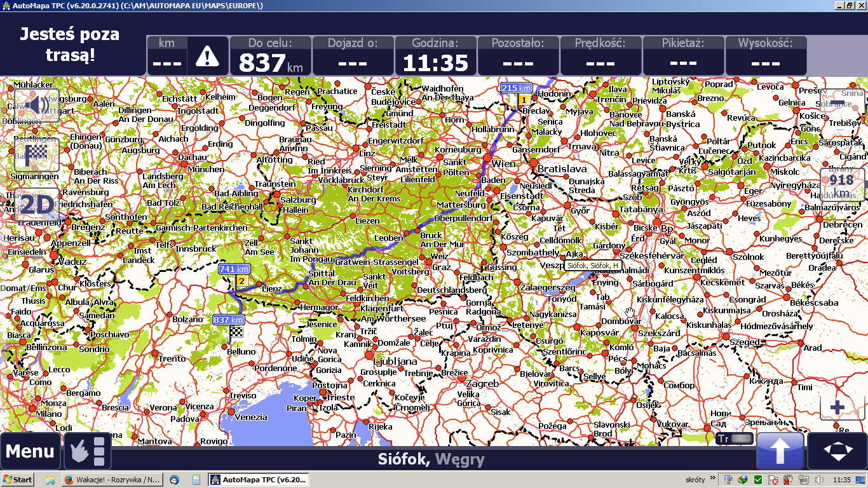The image size is (868, 488).
Task: Open the Windows Start menu
Action: [18, 480]
